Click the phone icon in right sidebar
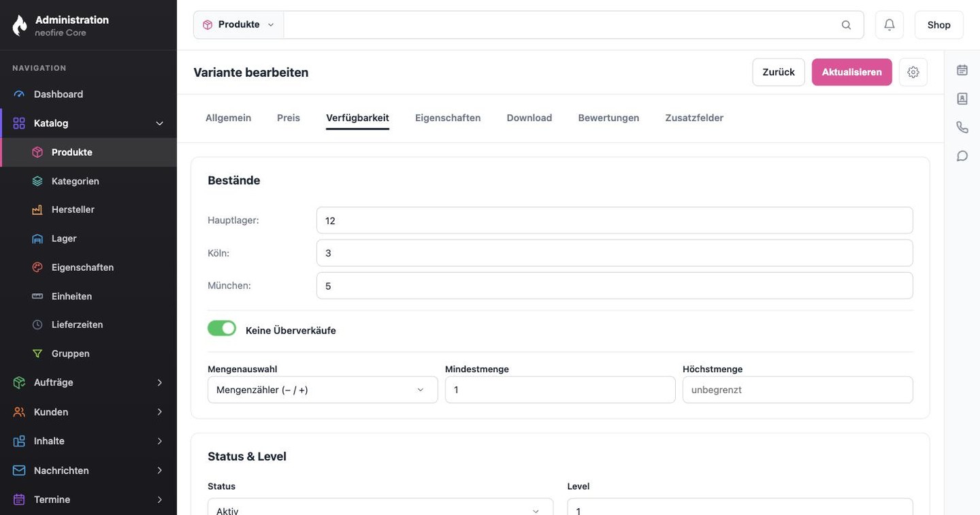 tap(962, 127)
